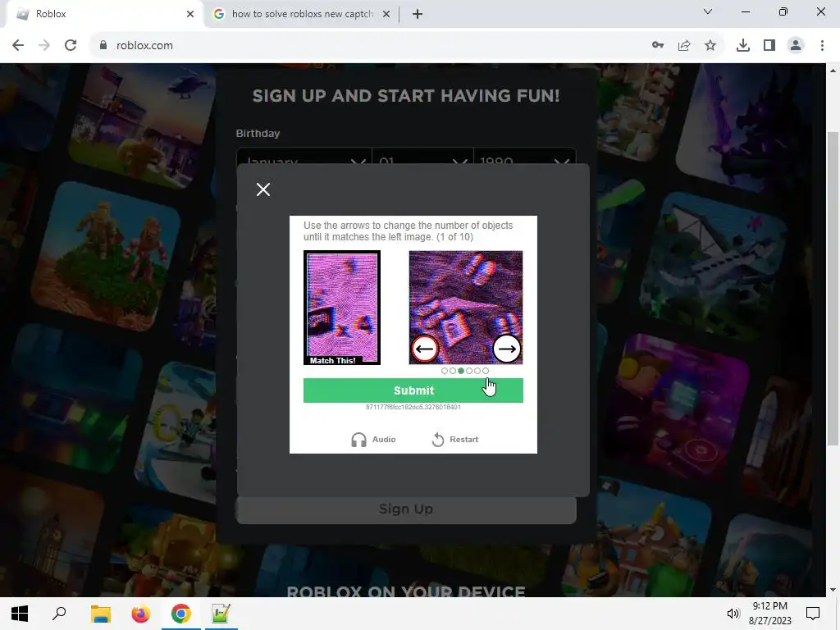Image resolution: width=840 pixels, height=630 pixels.
Task: Click the headphones Audio icon
Action: [x=358, y=440]
